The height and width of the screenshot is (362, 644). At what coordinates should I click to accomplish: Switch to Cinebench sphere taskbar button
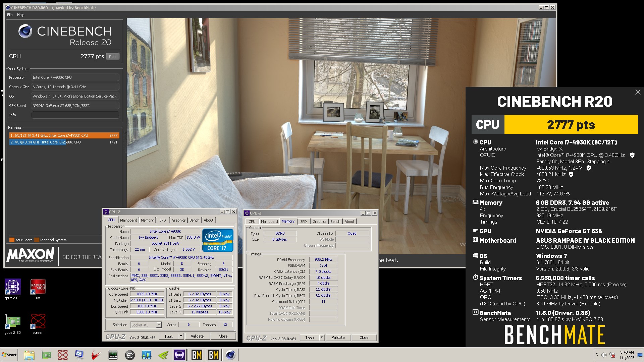coord(230,355)
